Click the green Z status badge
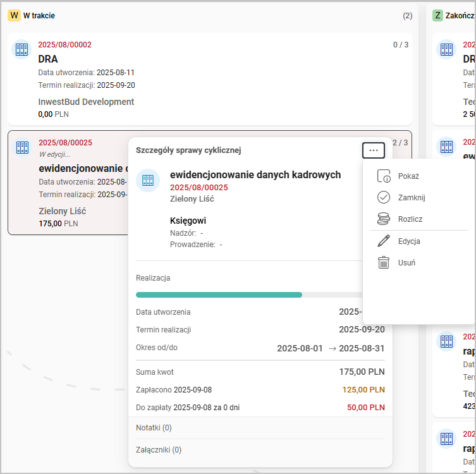This screenshot has width=476, height=474. [x=437, y=15]
